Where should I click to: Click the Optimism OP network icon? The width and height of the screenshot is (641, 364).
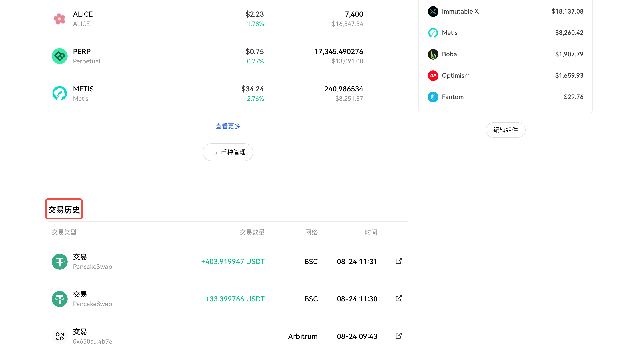[433, 75]
